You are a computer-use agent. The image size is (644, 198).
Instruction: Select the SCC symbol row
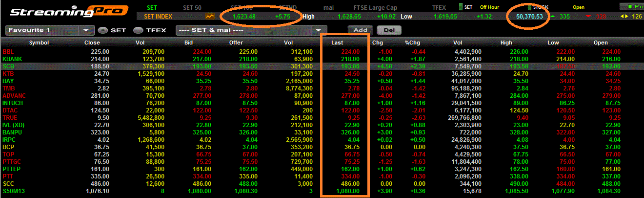[322, 184]
